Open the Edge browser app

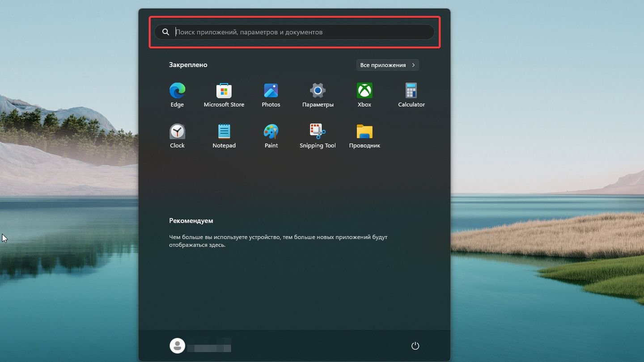tap(177, 91)
